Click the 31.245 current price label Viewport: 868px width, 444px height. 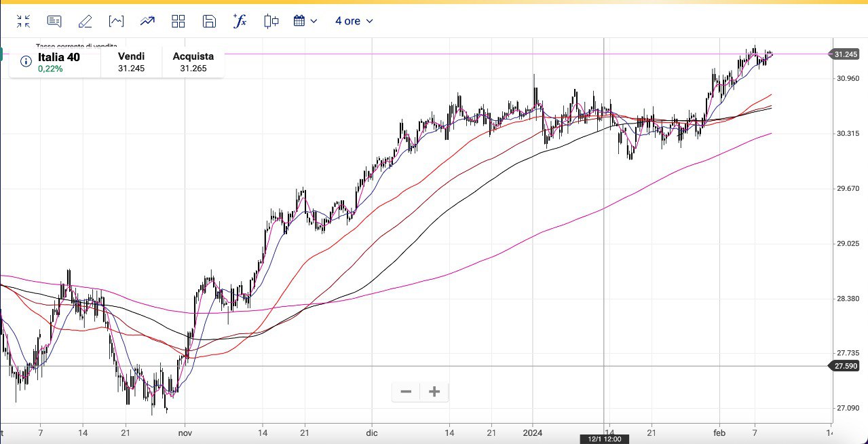[847, 54]
